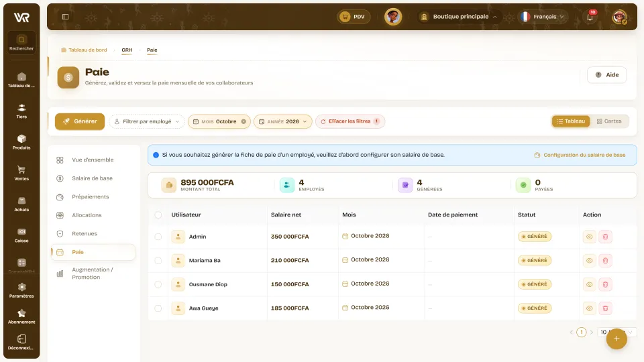Image resolution: width=644 pixels, height=362 pixels.
Task: Delete Awa Gueye's payslip
Action: point(605,308)
